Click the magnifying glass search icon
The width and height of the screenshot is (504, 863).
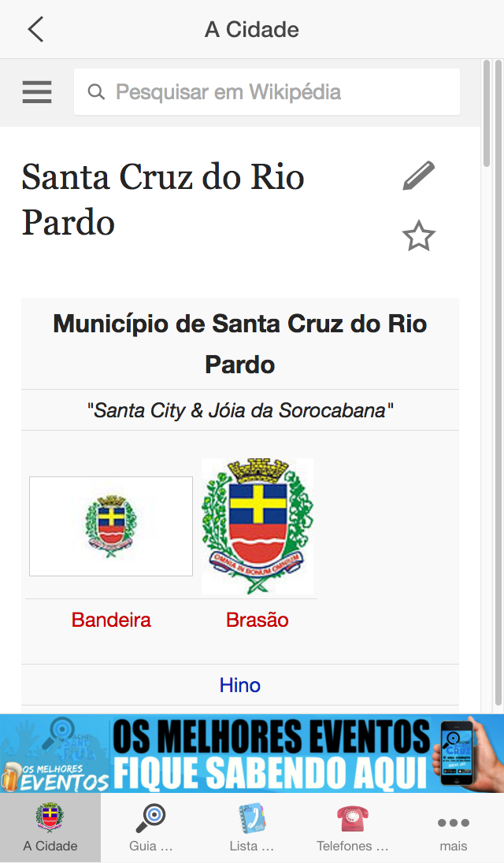(96, 92)
